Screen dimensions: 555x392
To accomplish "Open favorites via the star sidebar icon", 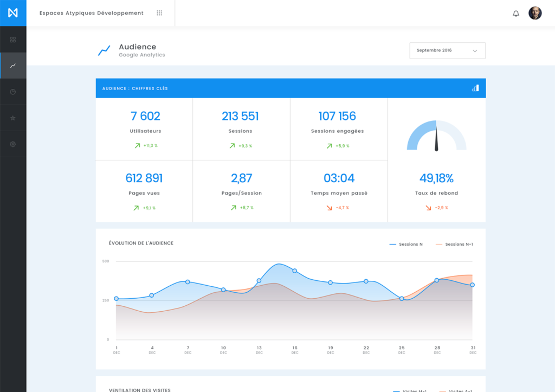I will point(13,118).
